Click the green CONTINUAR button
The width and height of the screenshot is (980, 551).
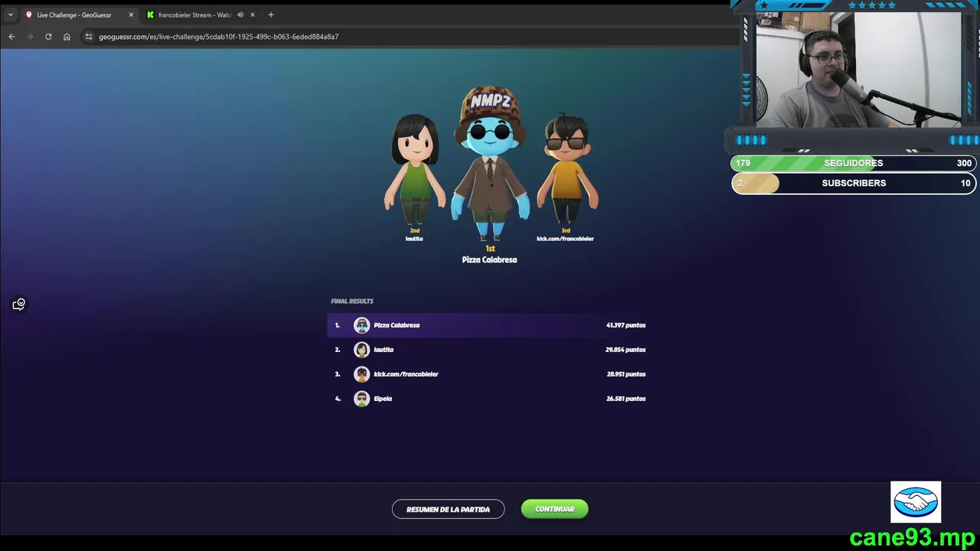[554, 509]
